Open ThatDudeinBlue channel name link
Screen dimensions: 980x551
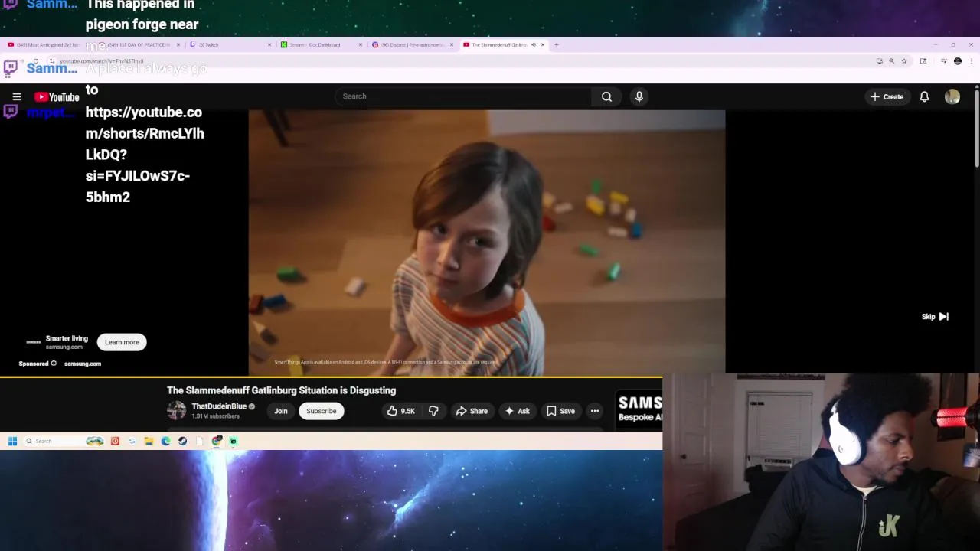(x=219, y=406)
